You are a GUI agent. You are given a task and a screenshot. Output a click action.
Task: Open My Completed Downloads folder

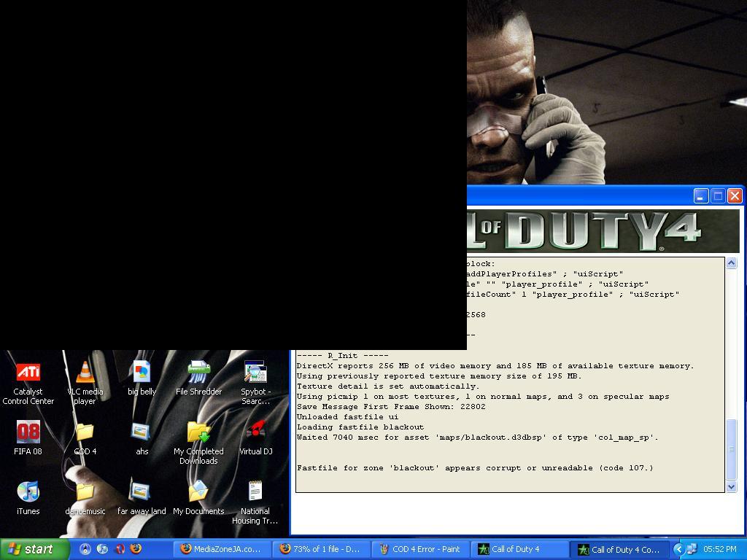point(198,433)
